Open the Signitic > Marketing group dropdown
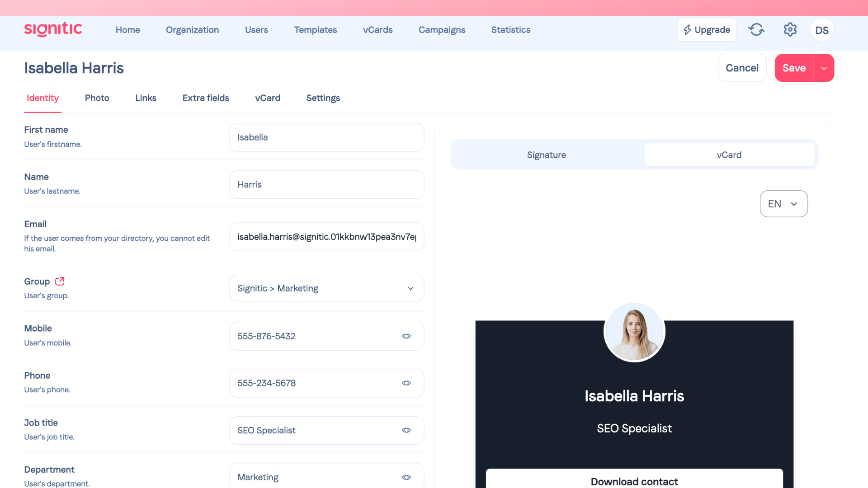This screenshot has height=488, width=868. tap(326, 288)
